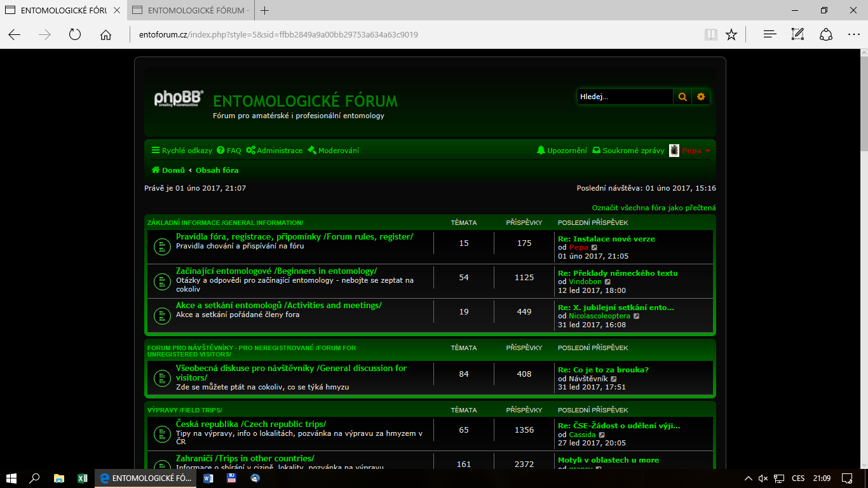Open Excel from the Windows taskbar
Screen dimensions: 868x488
point(82,478)
